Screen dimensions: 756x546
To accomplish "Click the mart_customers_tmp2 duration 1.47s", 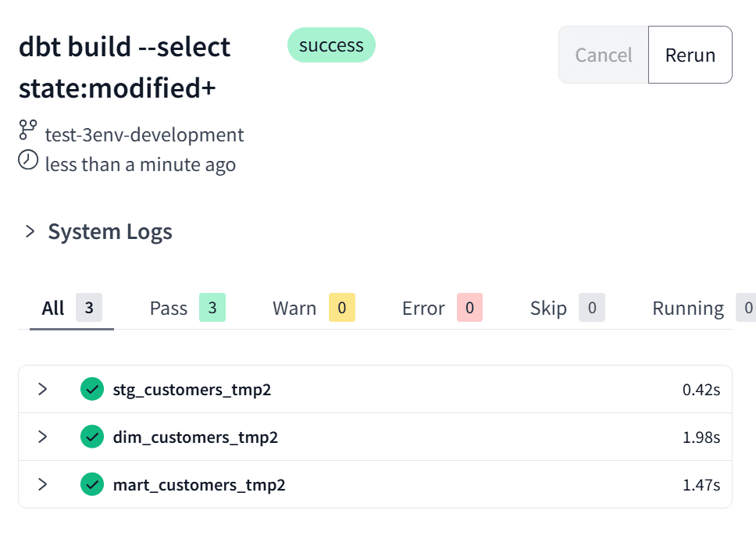I will coord(701,485).
